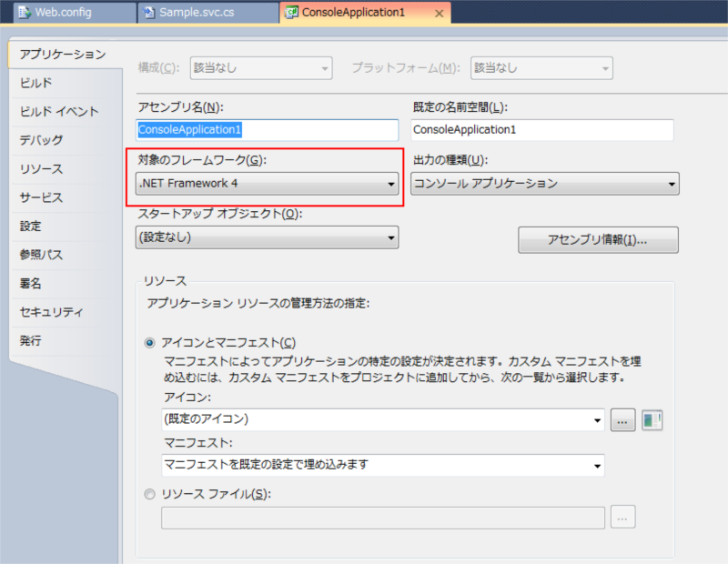This screenshot has height=564, width=728.
Task: Click the ConsoleApplication1 C# project icon
Action: (x=291, y=13)
